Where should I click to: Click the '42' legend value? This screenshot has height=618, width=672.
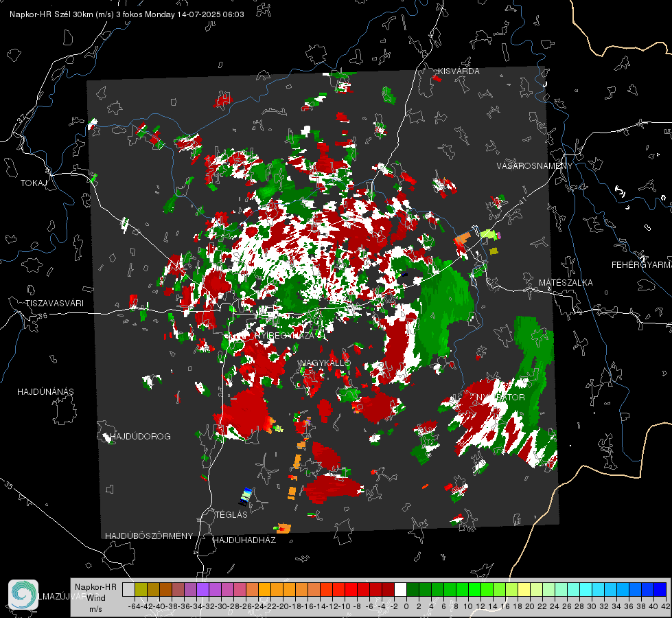[x=666, y=606]
